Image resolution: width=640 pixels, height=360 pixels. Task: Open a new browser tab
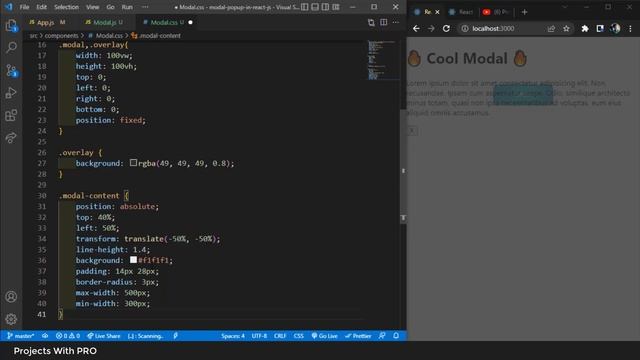pyautogui.click(x=524, y=12)
